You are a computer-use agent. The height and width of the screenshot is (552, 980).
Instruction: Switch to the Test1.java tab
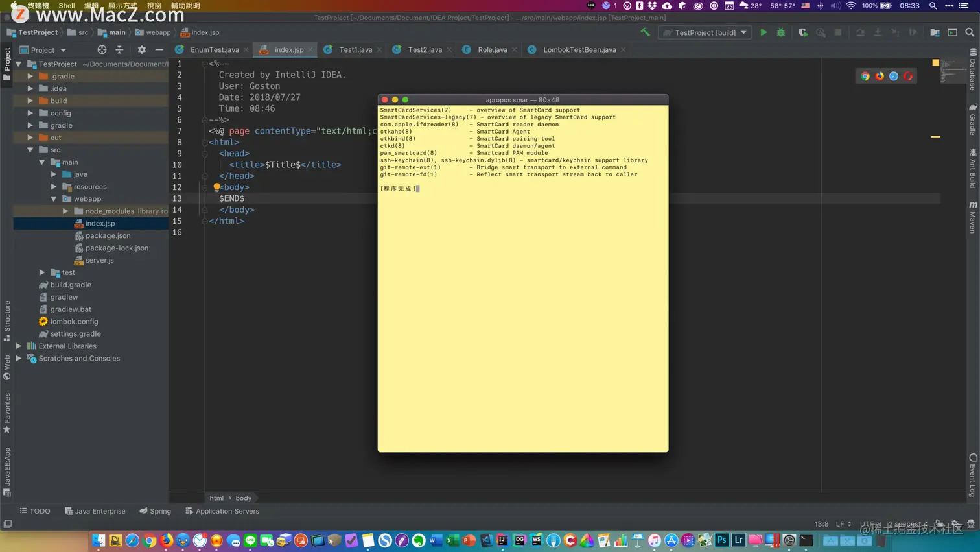click(353, 50)
